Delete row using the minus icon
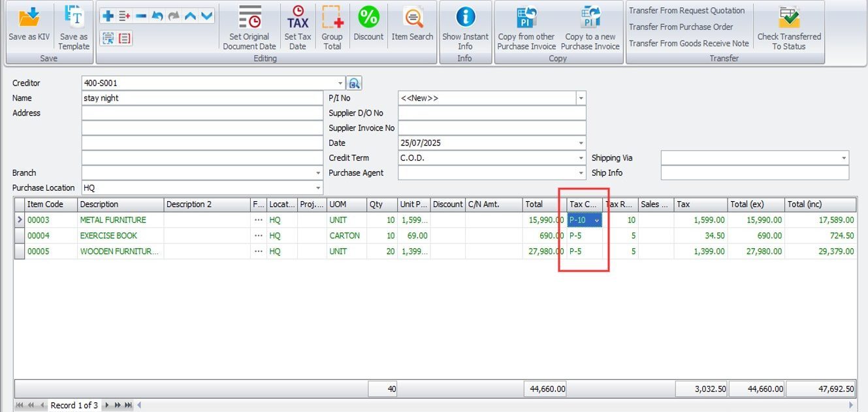868x412 pixels. tap(141, 16)
